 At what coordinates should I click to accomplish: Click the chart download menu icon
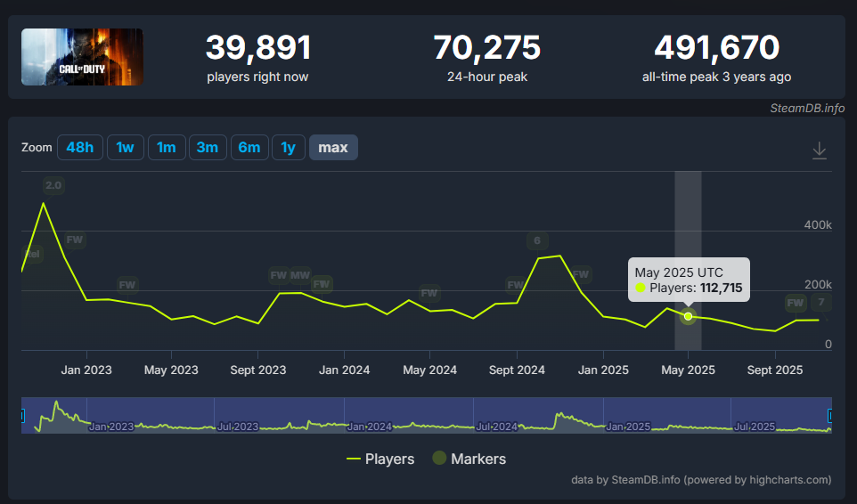pos(820,150)
